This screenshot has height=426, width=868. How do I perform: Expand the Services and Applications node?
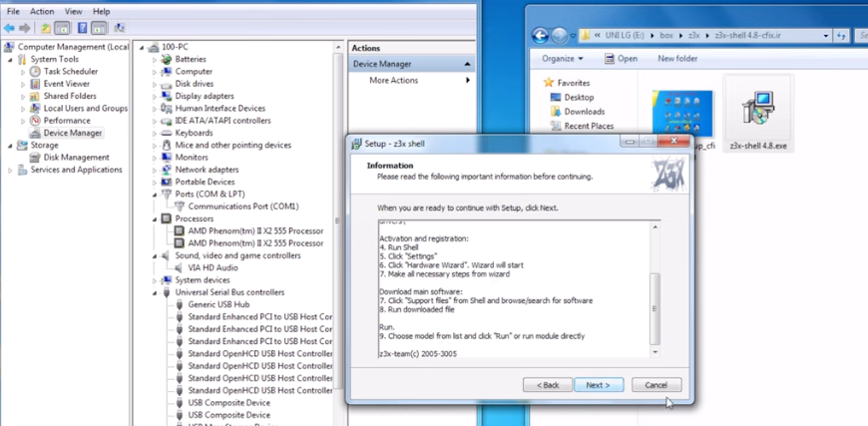coord(10,170)
